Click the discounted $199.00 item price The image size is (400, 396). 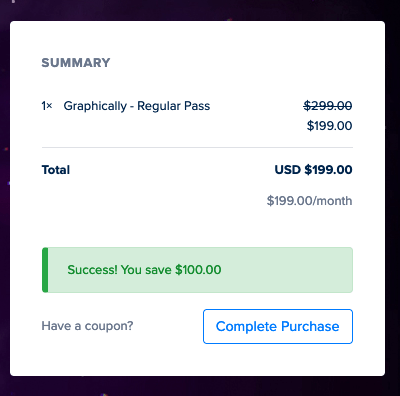tap(329, 126)
